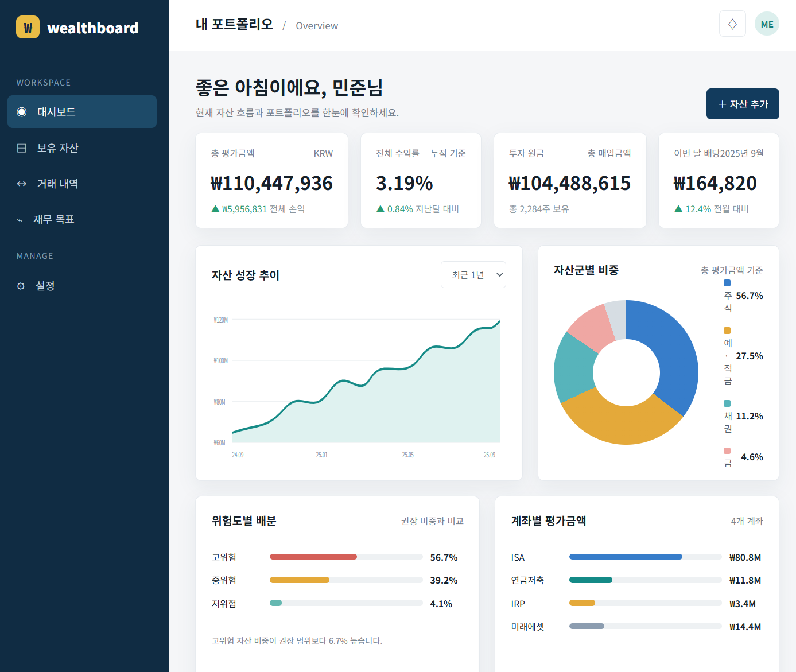796x672 pixels.
Task: Click the ₩164,820 dividend value
Action: [715, 183]
